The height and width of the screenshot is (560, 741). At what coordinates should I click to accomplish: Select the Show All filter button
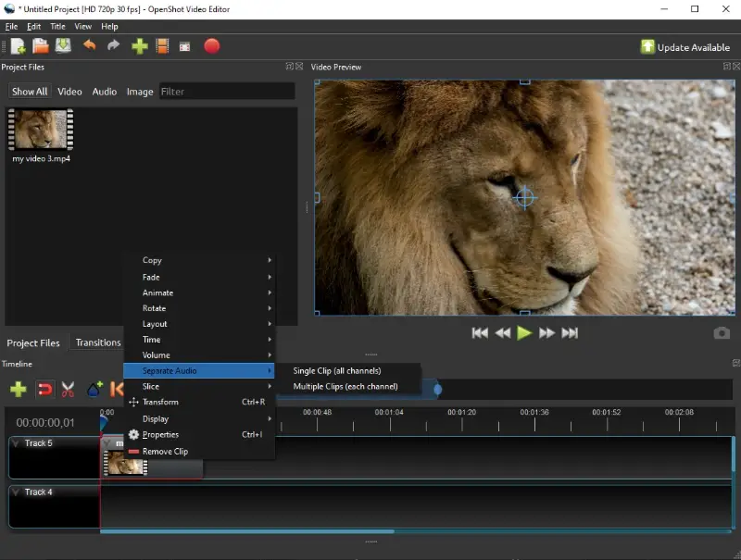(30, 91)
